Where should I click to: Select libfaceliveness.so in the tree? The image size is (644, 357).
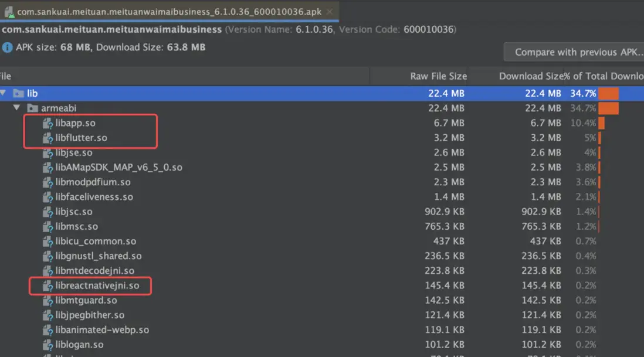point(94,197)
